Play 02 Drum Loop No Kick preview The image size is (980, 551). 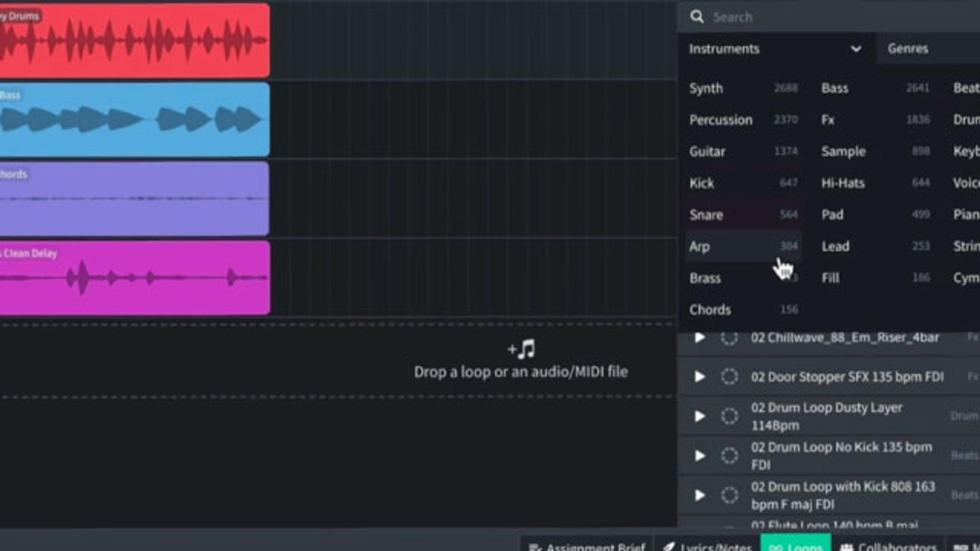pyautogui.click(x=700, y=455)
